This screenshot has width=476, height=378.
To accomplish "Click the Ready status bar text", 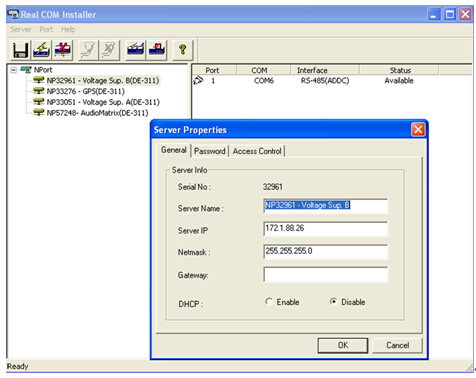I will coord(17,366).
